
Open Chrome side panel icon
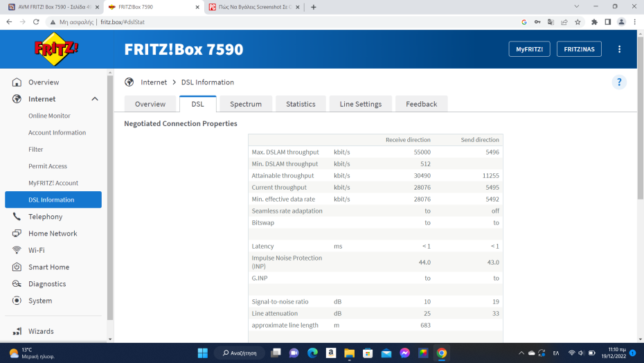(x=608, y=22)
